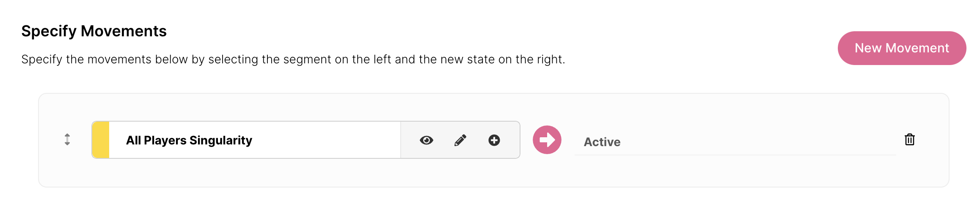Grab the movement reorder handle

(x=67, y=139)
